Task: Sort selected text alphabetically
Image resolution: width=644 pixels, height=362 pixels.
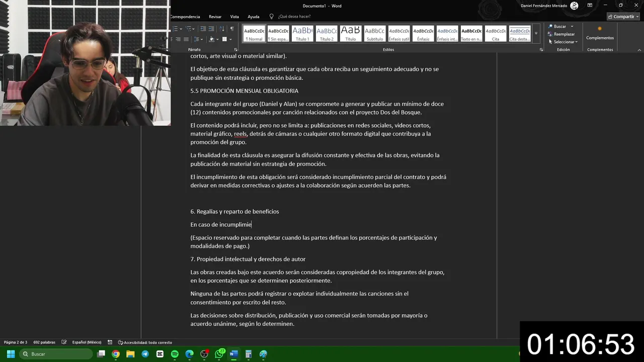Action: (222, 29)
